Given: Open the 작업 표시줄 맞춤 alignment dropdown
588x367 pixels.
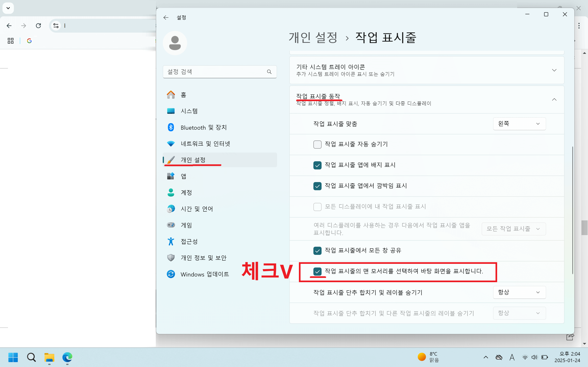Looking at the screenshot, I should 519,124.
